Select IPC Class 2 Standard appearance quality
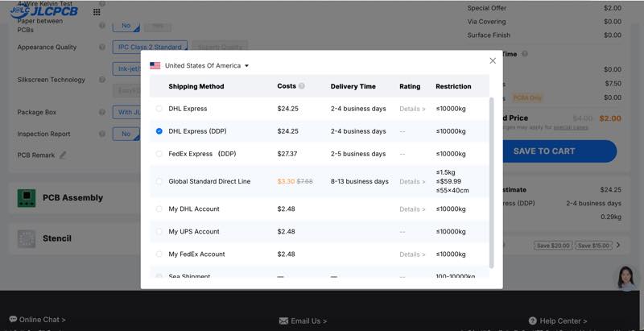 coord(150,48)
